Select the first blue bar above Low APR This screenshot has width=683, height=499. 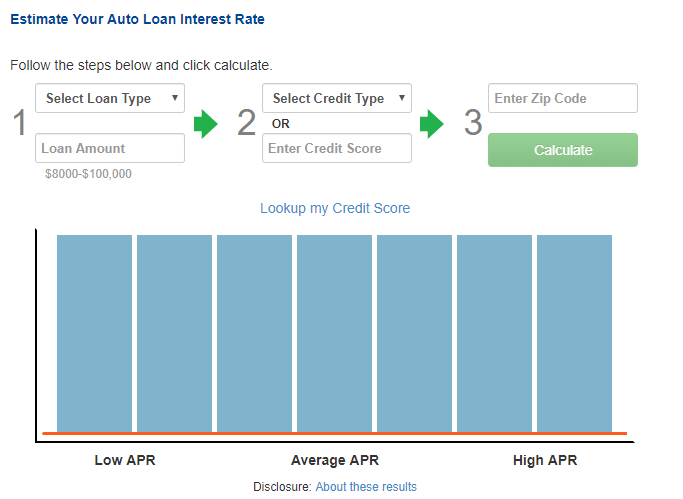point(95,334)
